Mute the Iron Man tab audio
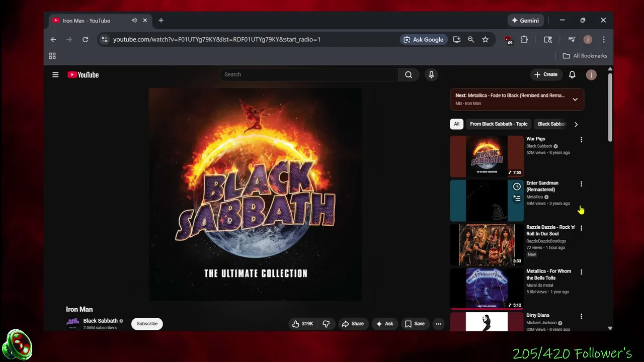 134,21
